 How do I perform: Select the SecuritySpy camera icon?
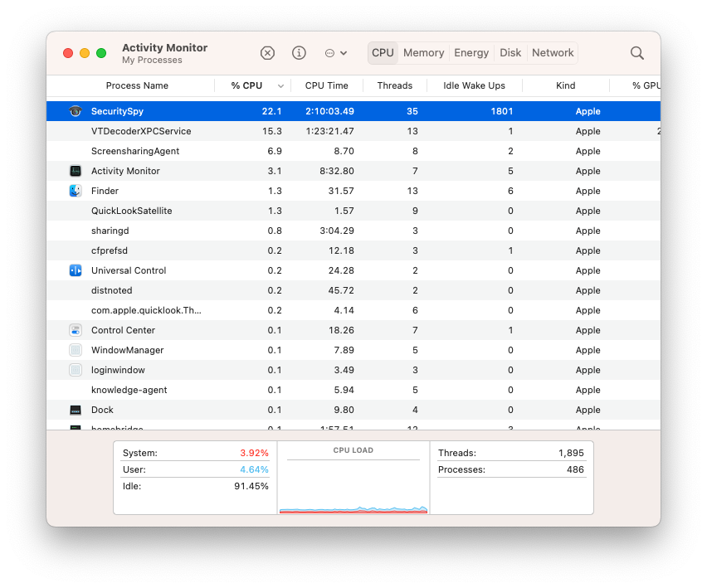pyautogui.click(x=76, y=111)
